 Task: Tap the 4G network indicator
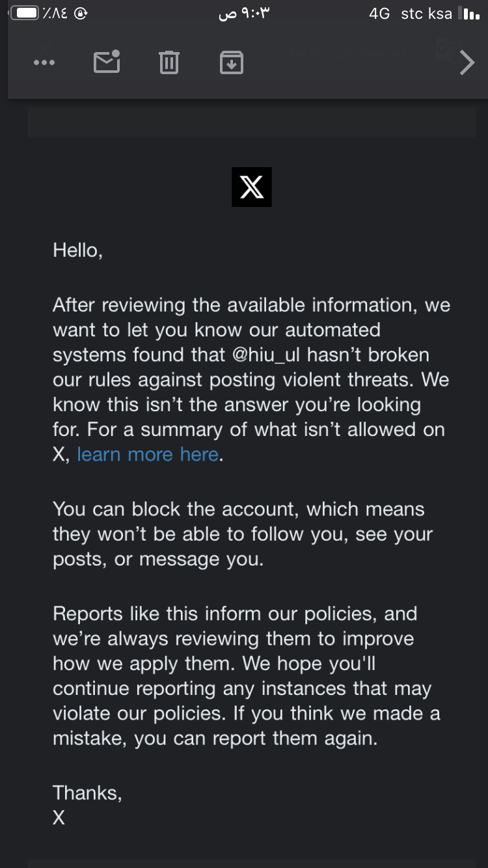pyautogui.click(x=379, y=14)
